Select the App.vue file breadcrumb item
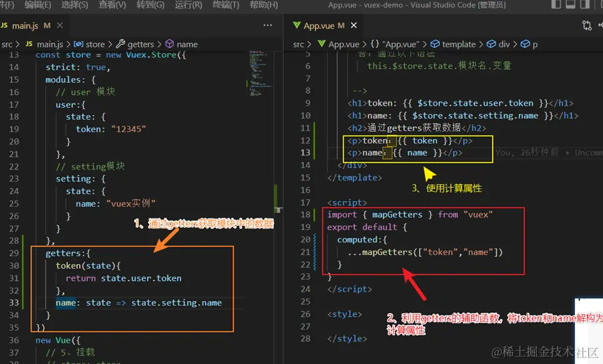The image size is (603, 364). tap(344, 45)
